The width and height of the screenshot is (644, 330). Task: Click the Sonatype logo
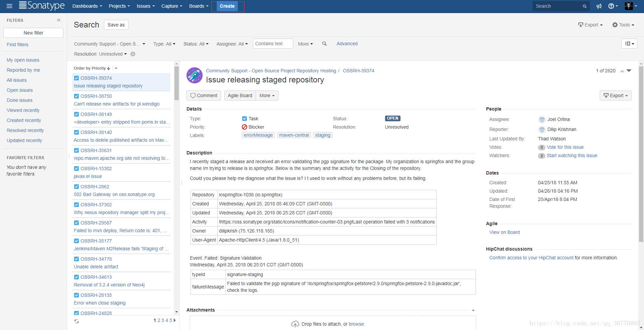point(42,6)
